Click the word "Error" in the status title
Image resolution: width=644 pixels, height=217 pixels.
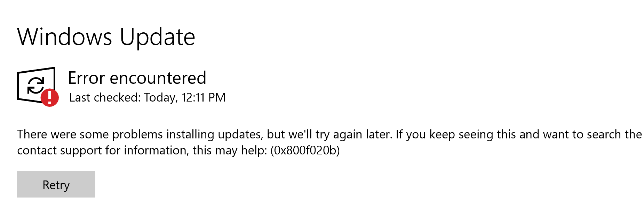tap(87, 78)
